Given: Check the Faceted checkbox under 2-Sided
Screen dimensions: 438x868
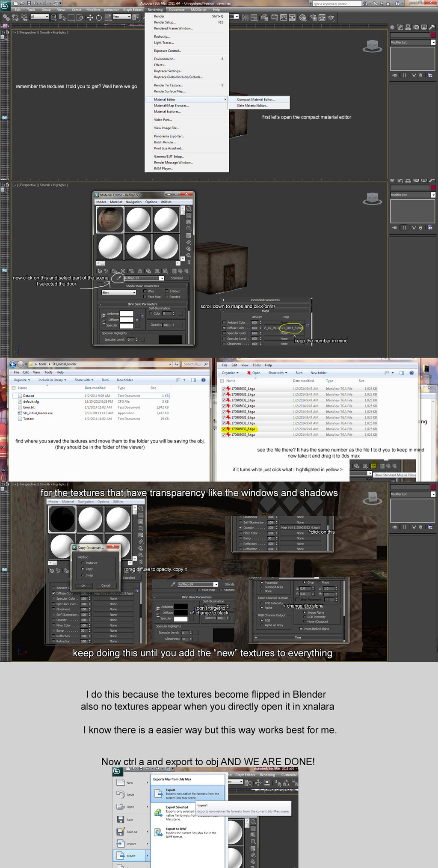Looking at the screenshot, I should click(x=166, y=297).
